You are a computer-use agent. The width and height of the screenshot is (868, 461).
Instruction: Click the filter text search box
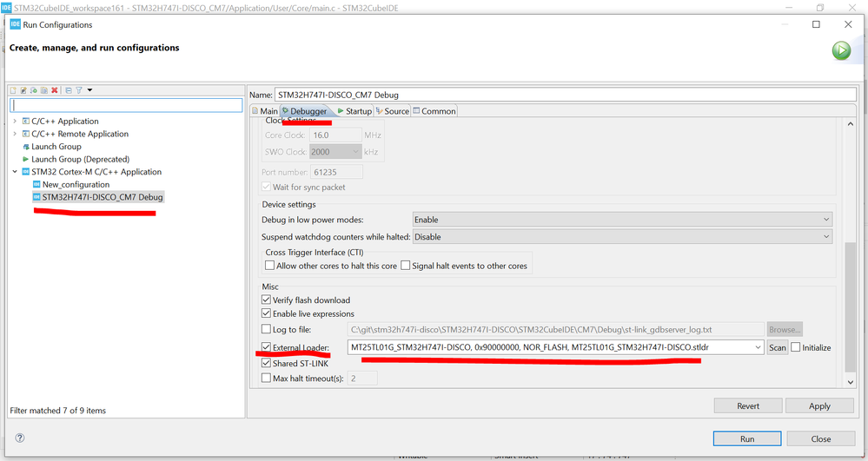coord(126,105)
